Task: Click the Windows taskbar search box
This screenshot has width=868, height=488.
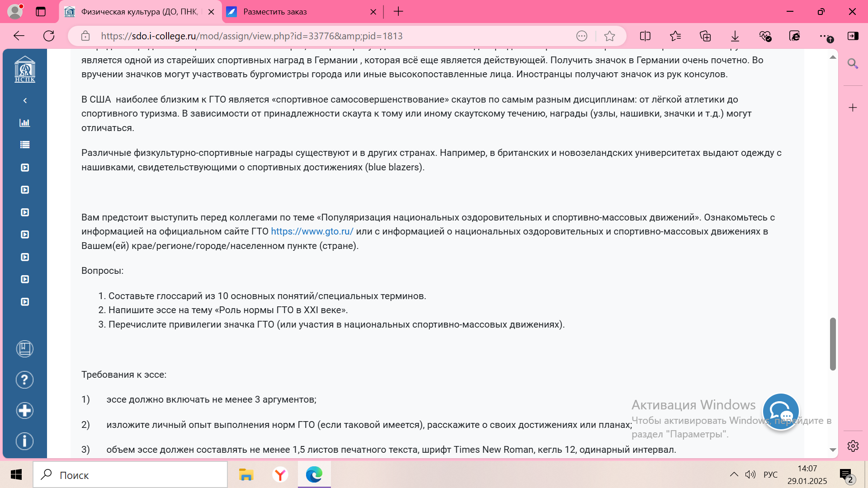Action: pos(131,475)
